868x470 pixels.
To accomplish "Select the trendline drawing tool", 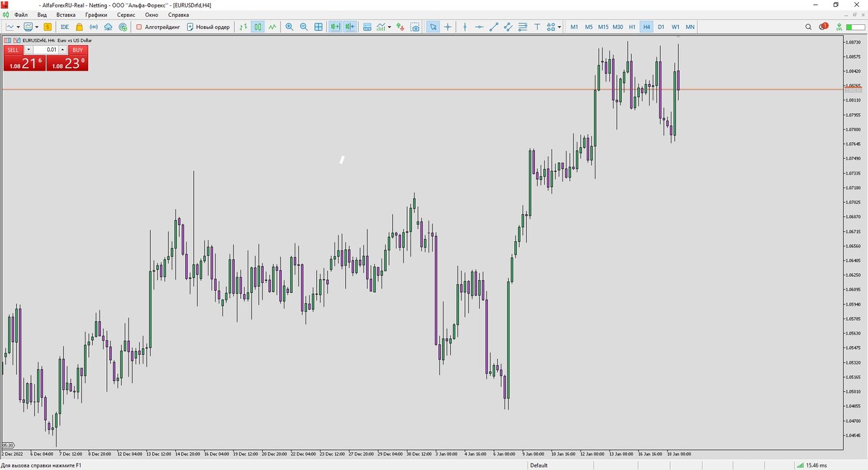I will click(494, 27).
